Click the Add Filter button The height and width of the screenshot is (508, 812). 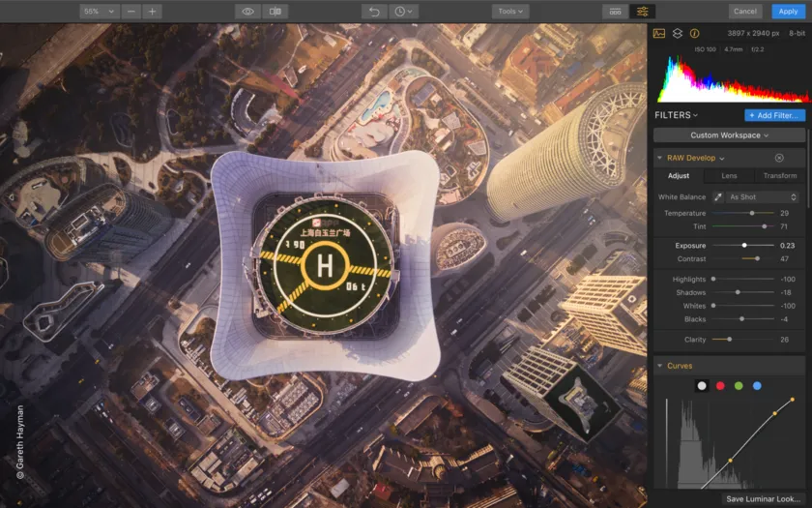point(774,115)
